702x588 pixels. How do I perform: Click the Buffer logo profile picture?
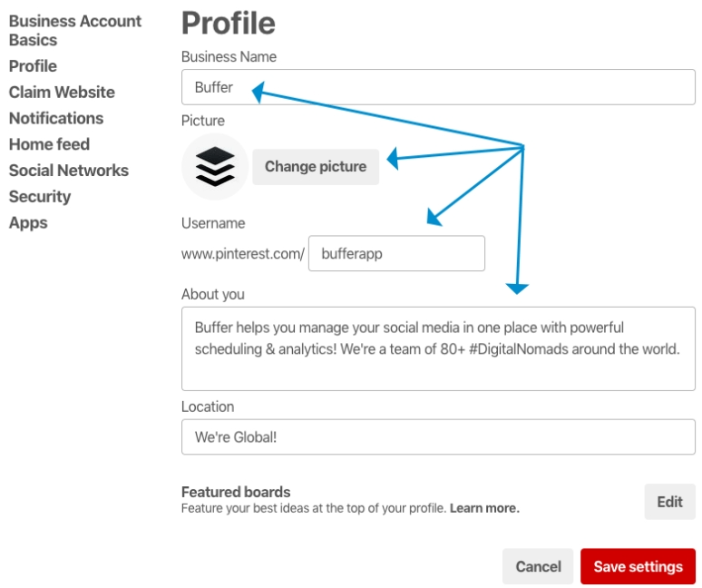point(215,167)
